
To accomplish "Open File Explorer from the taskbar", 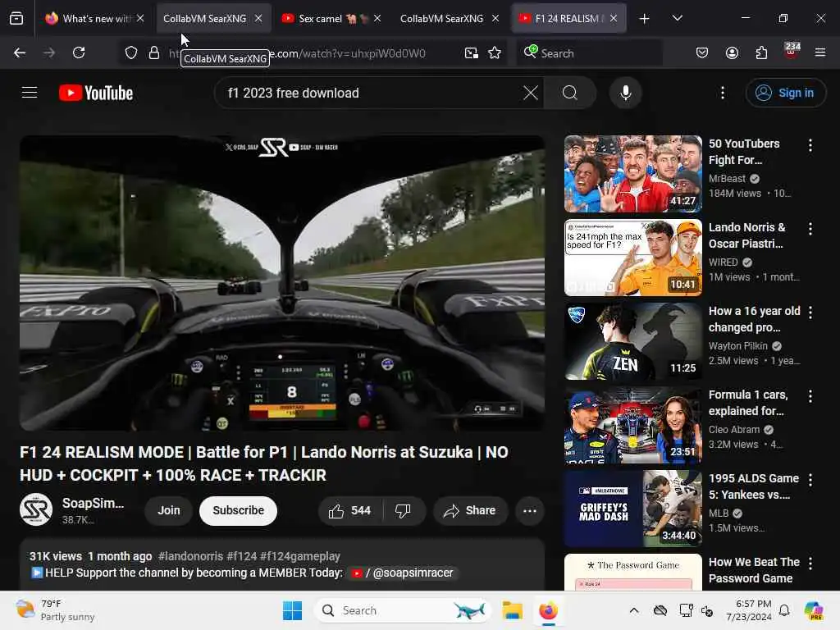I will [x=512, y=610].
